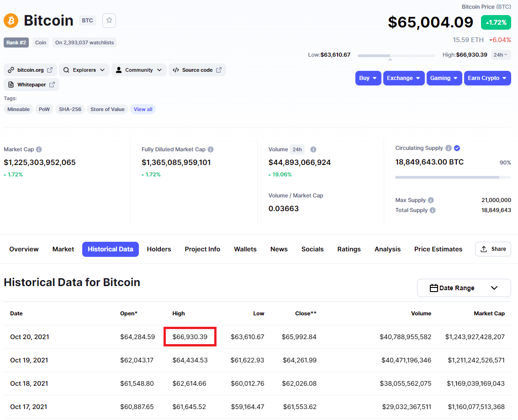Open the Community dropdown
This screenshot has width=518, height=420.
click(x=139, y=70)
